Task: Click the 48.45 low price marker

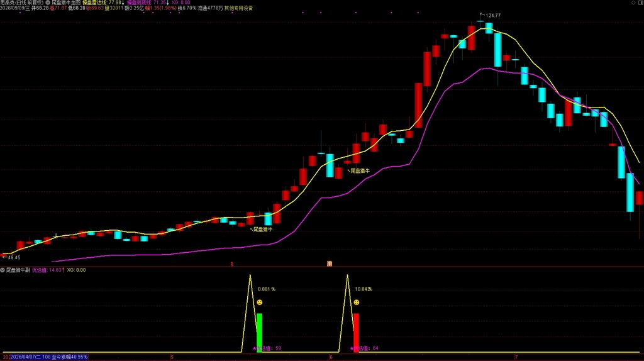Action: pyautogui.click(x=11, y=257)
